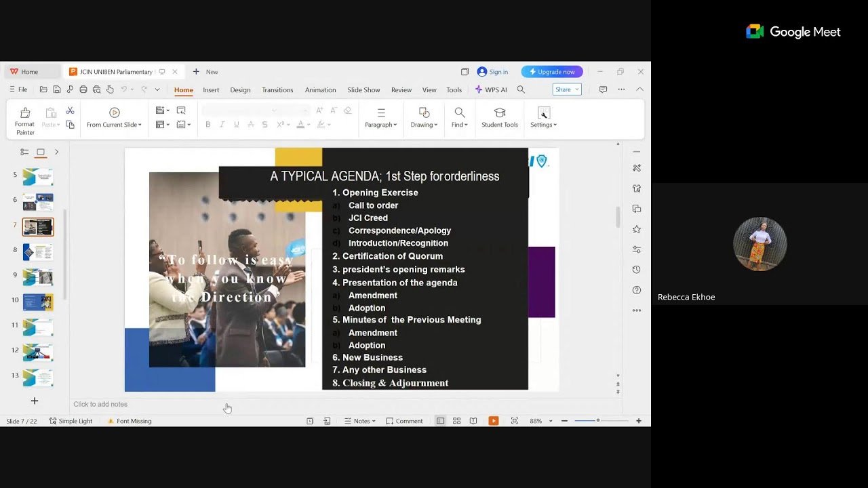This screenshot has height=488, width=868.
Task: Toggle Bold formatting
Action: 208,125
